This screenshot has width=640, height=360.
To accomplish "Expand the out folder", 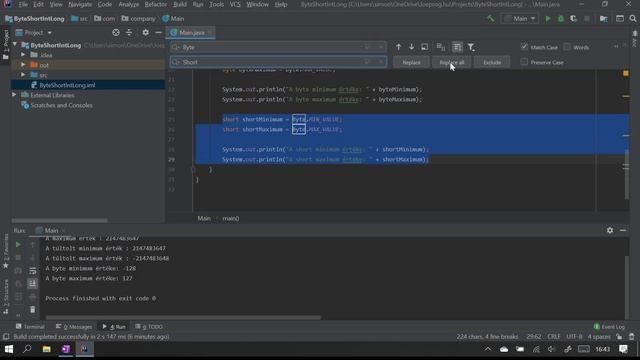I will pyautogui.click(x=23, y=65).
